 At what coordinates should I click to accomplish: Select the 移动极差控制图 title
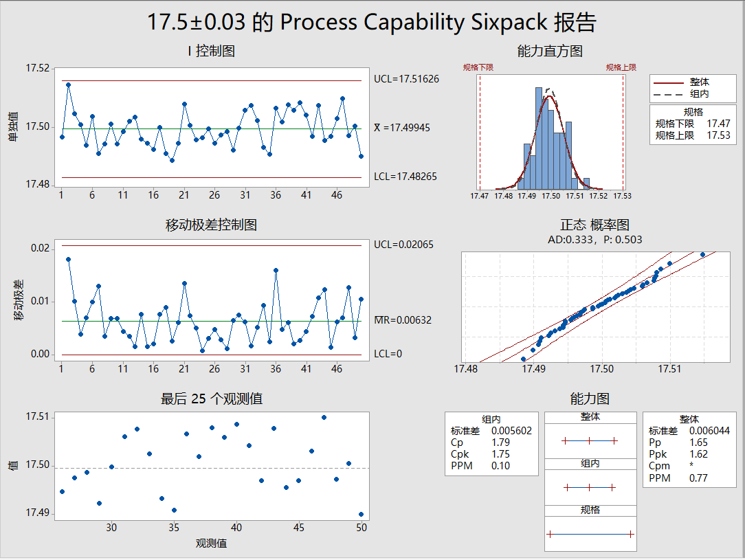(x=211, y=225)
